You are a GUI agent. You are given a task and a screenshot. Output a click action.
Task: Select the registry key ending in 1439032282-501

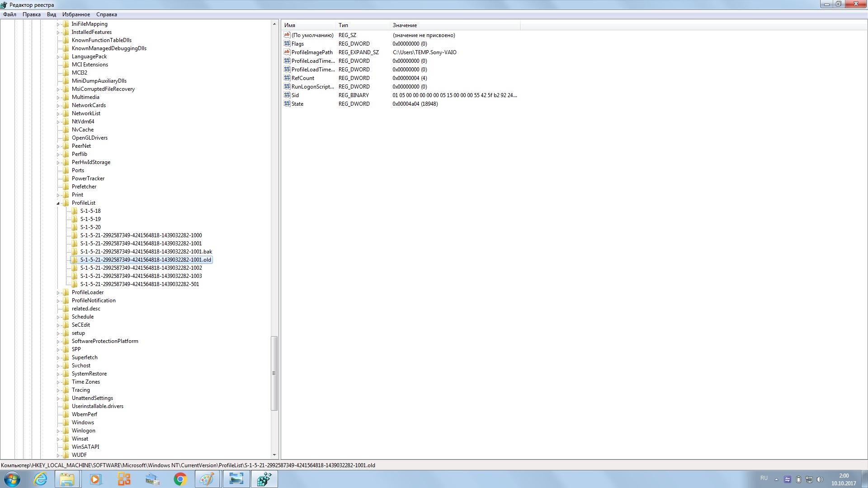140,284
